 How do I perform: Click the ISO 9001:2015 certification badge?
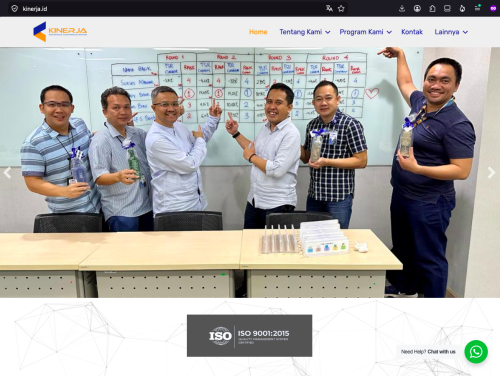coord(249,336)
